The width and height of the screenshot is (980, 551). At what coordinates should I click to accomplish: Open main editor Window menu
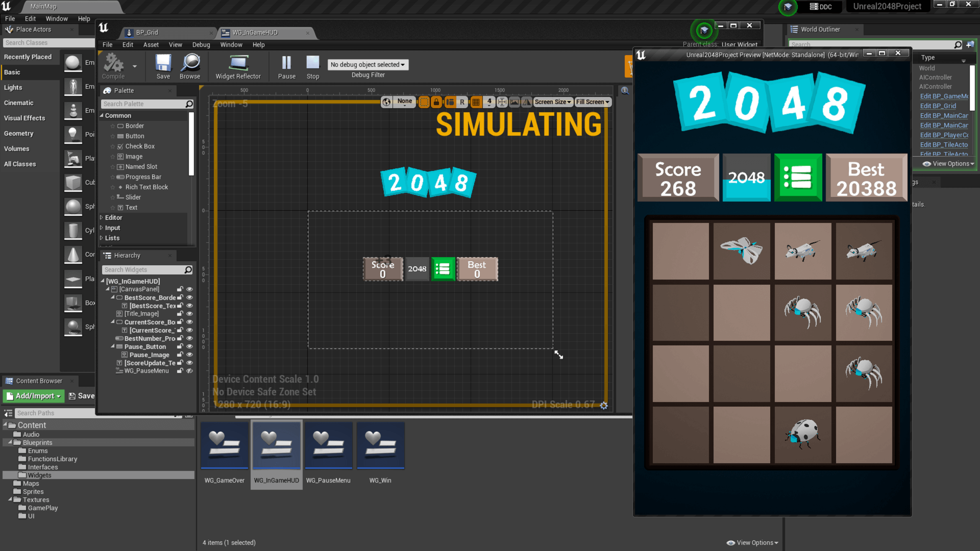click(57, 19)
